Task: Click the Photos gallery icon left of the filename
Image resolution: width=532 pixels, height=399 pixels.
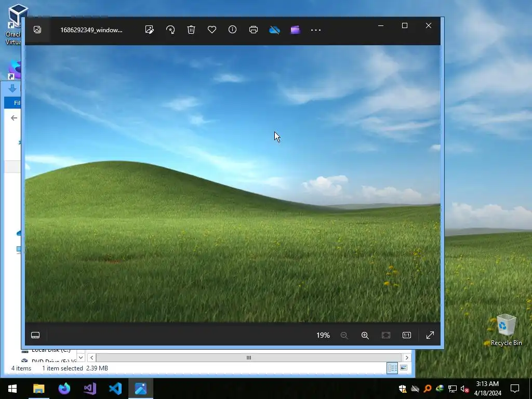Action: pyautogui.click(x=37, y=30)
